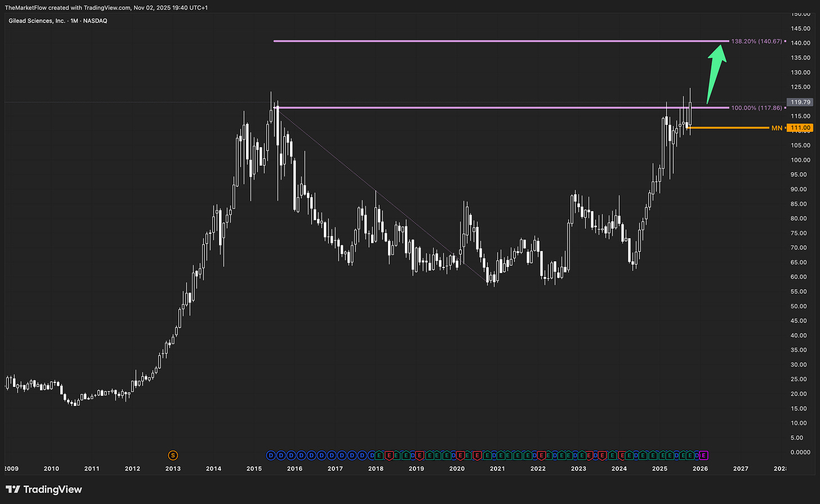820x504 pixels.
Task: Click the TradingView logo
Action: click(x=44, y=489)
